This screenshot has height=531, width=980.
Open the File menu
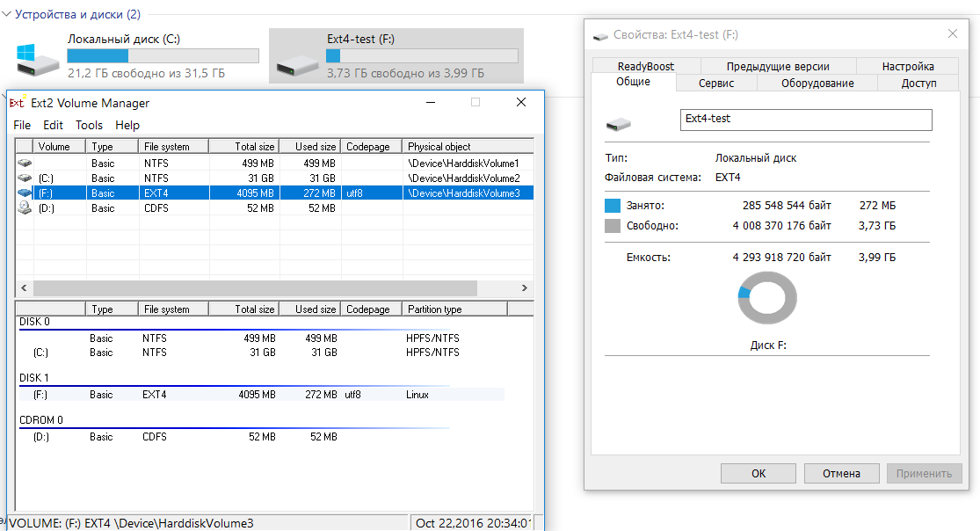pos(22,126)
